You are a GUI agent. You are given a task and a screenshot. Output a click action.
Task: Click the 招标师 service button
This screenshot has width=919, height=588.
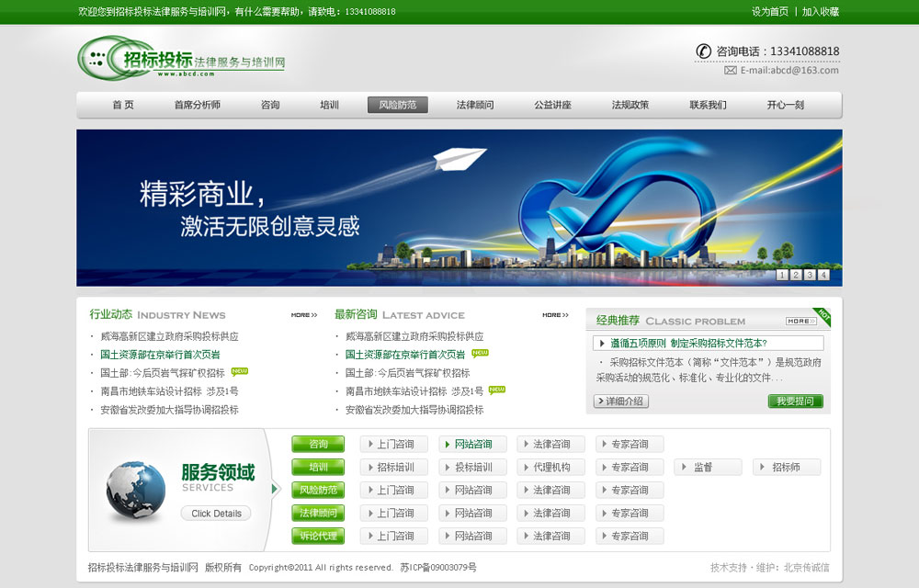[786, 467]
